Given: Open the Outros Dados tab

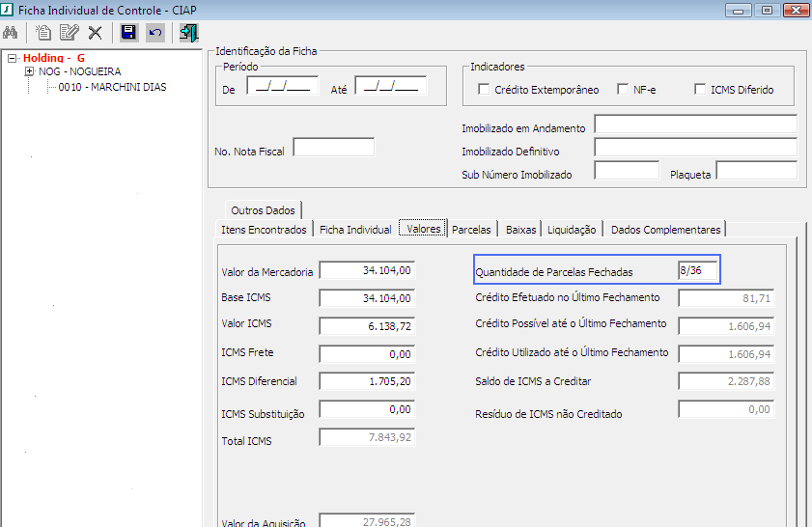Looking at the screenshot, I should [263, 209].
